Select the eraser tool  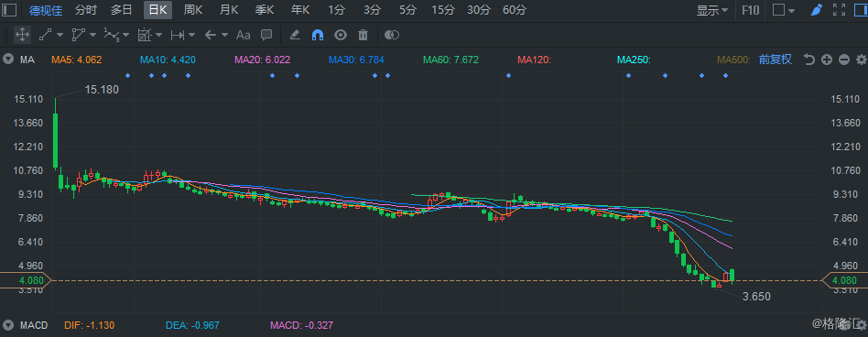(x=295, y=35)
